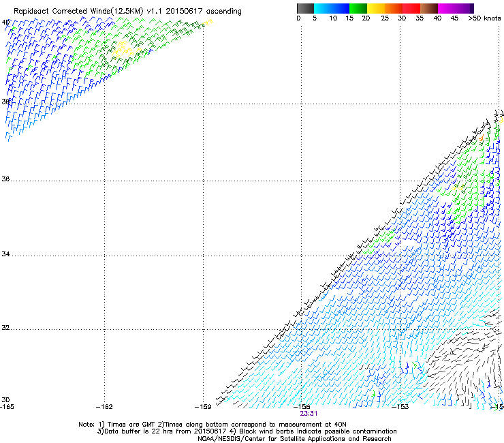The height and width of the screenshot is (443, 504).
Task: Click the date '20150617' in the title
Action: (x=184, y=12)
